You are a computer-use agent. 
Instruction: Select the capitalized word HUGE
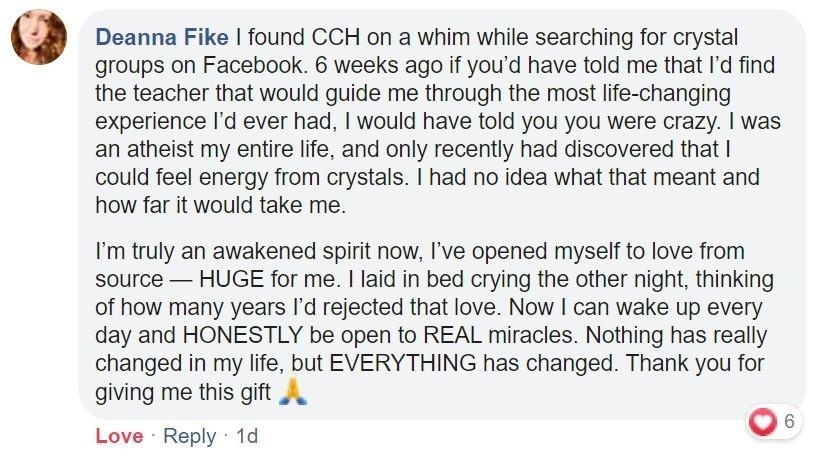231,279
